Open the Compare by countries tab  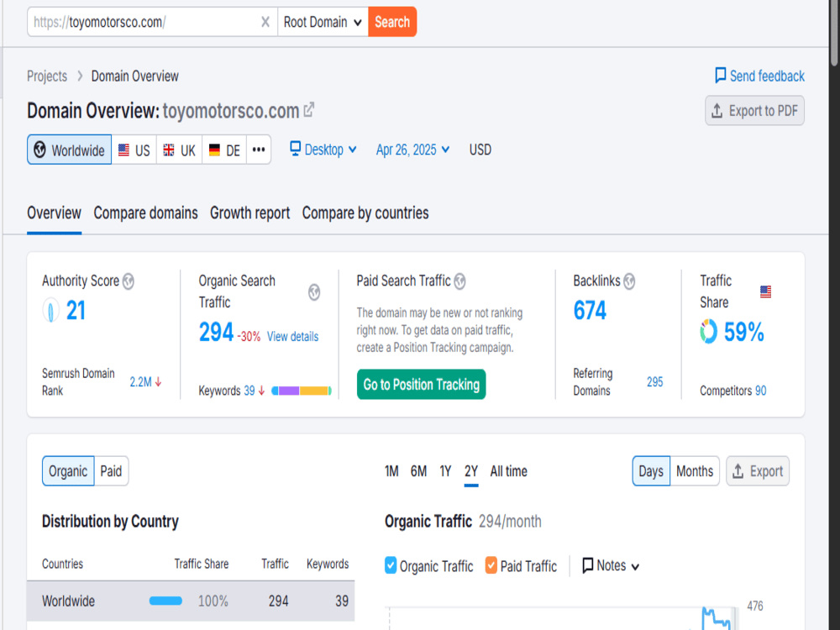click(x=365, y=213)
